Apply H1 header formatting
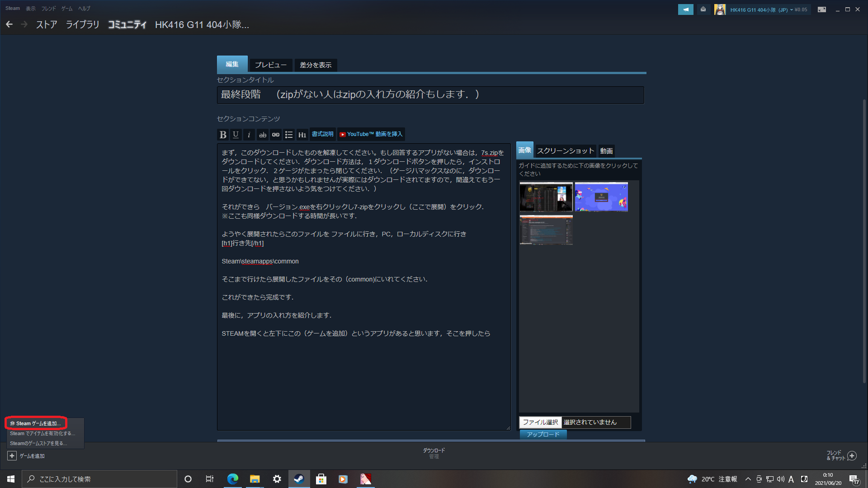Viewport: 868px width, 488px height. pos(302,135)
